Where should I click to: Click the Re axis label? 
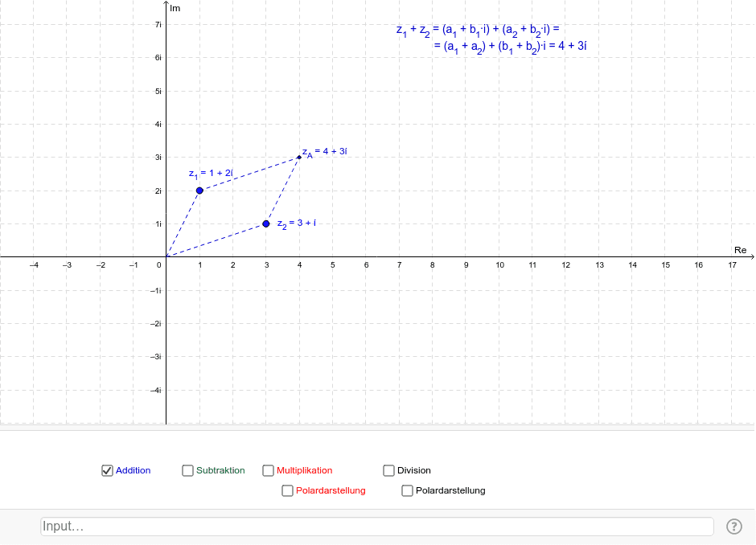[740, 250]
